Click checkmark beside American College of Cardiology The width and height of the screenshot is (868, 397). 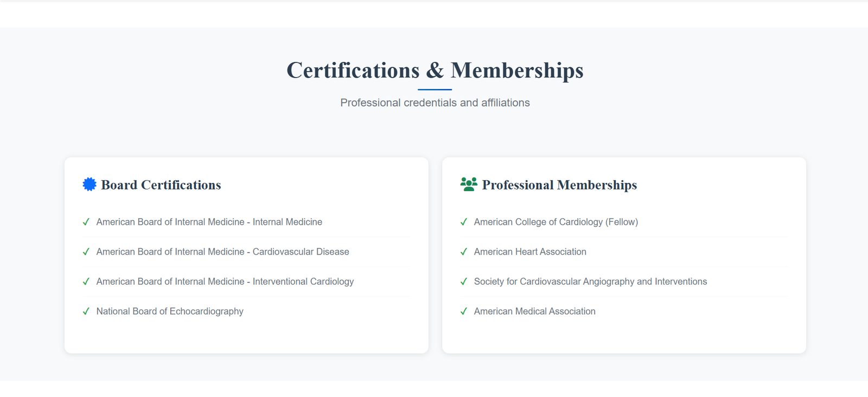(463, 222)
